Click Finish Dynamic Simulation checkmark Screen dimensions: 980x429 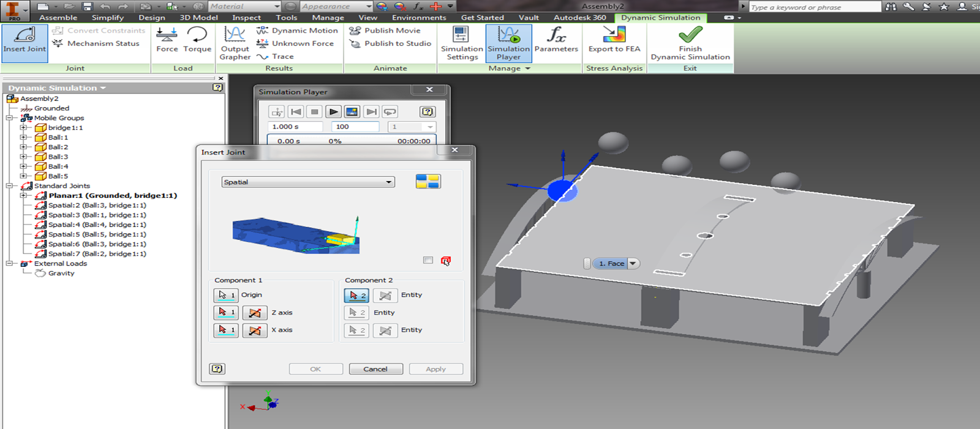point(690,43)
